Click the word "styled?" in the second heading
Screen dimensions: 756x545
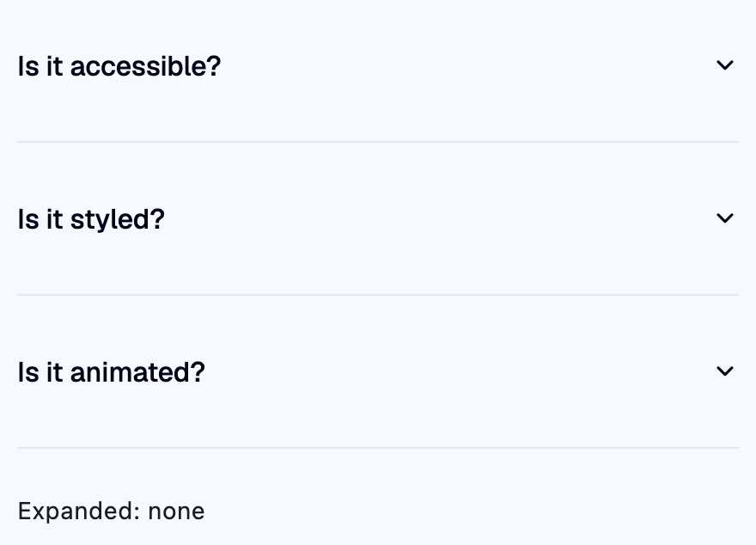click(118, 220)
